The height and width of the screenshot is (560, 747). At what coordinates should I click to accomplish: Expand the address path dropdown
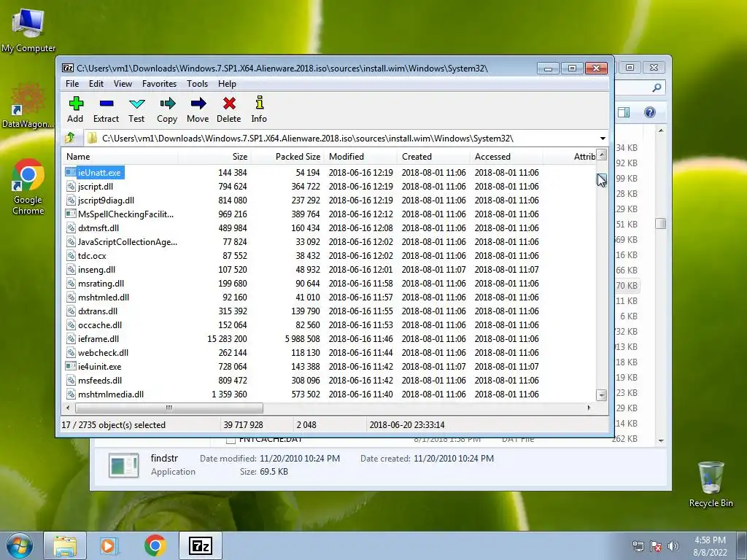[x=603, y=139]
